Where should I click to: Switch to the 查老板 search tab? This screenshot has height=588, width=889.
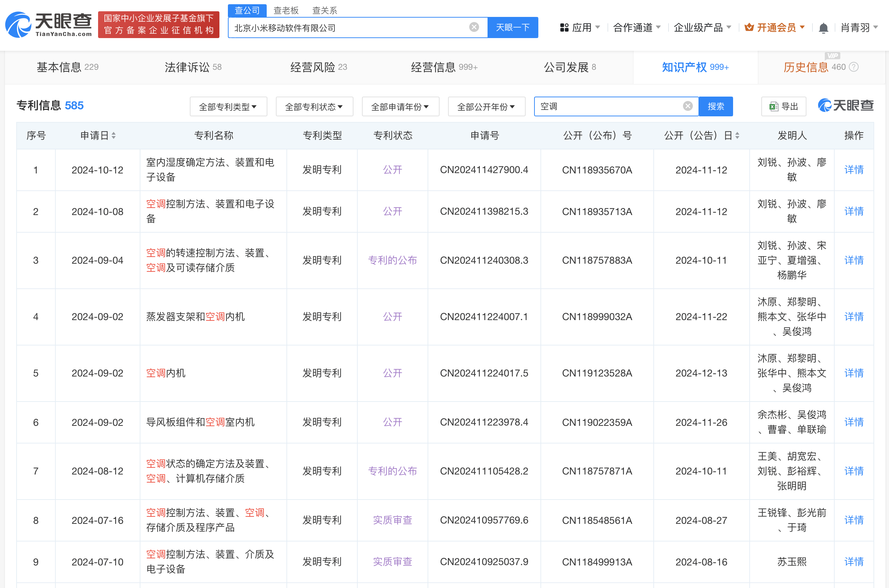tap(286, 11)
